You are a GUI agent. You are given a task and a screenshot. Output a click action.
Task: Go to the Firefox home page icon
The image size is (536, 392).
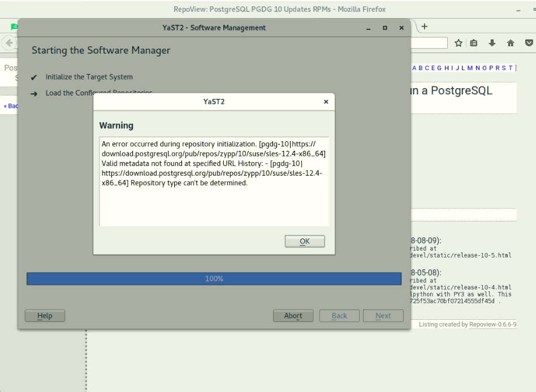tap(511, 43)
